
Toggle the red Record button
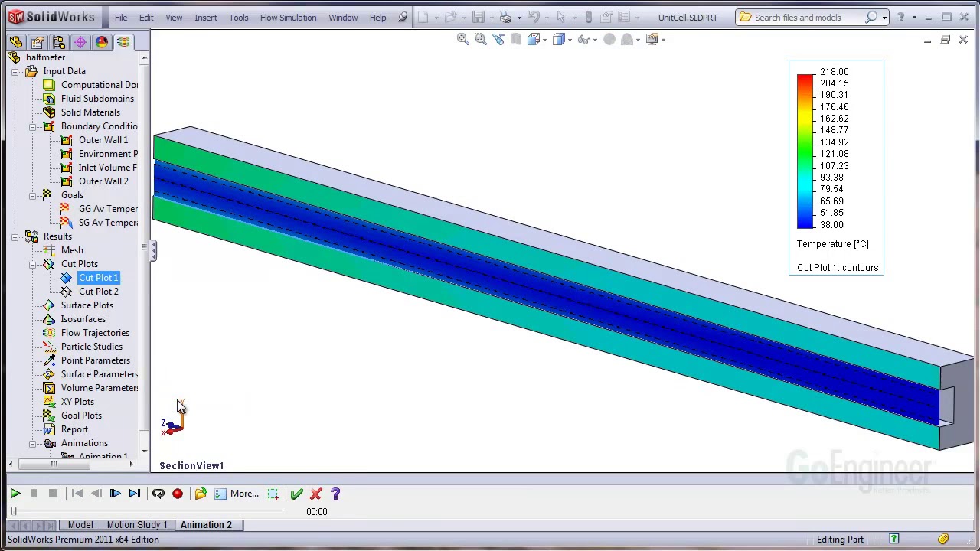[x=177, y=494]
